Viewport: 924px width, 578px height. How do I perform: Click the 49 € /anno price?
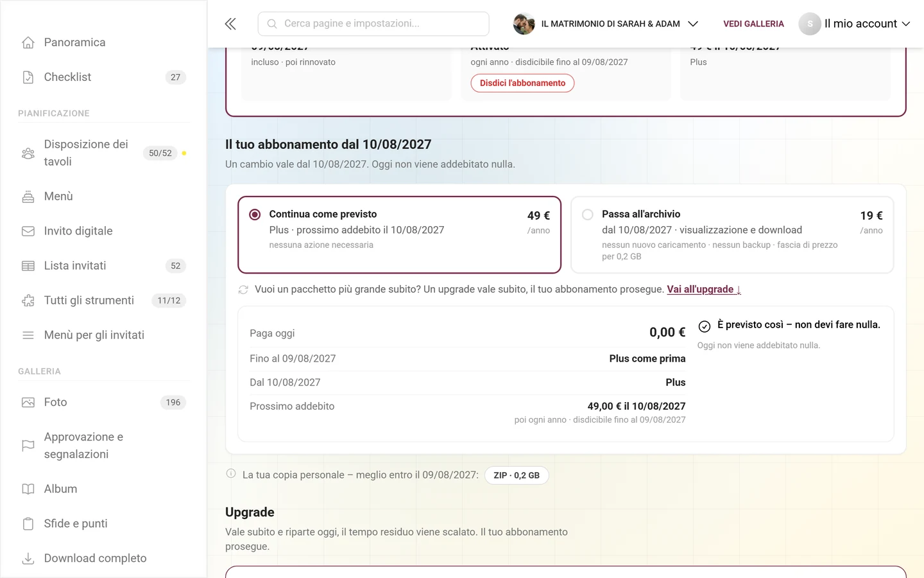538,222
